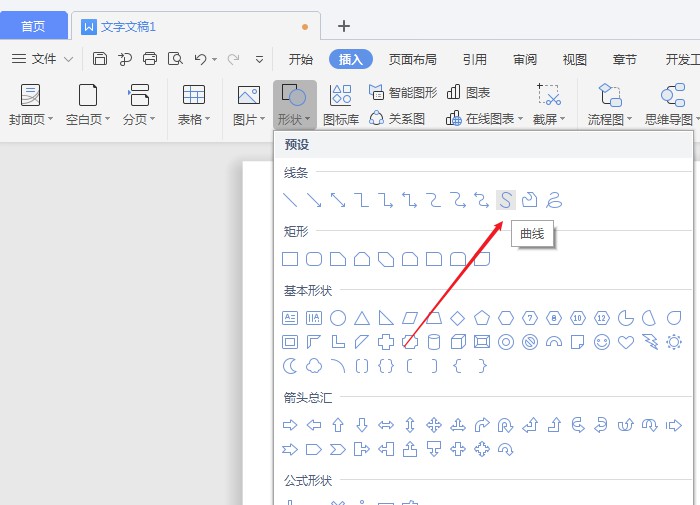Image resolution: width=700 pixels, height=505 pixels.
Task: Select the cube shape
Action: [458, 342]
